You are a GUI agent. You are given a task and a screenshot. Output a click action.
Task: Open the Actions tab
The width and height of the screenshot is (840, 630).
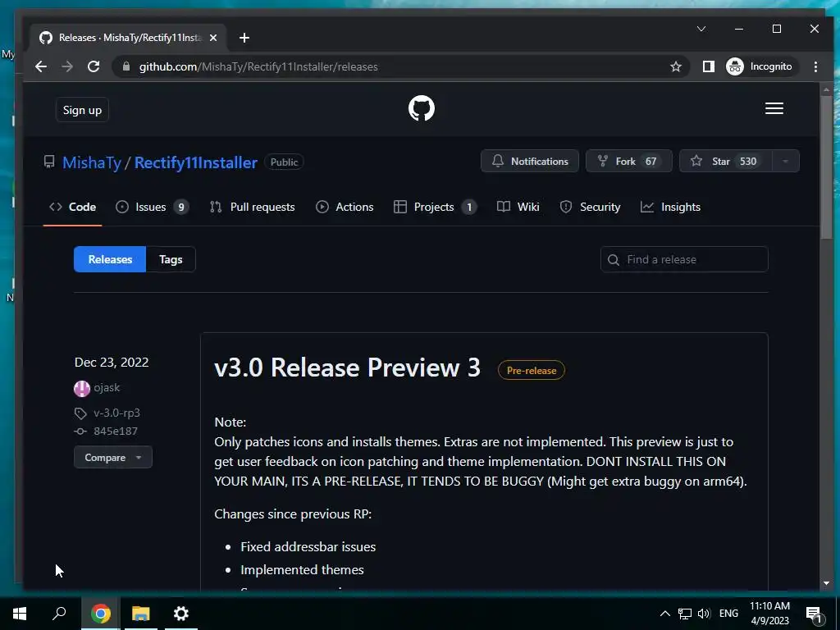pyautogui.click(x=345, y=207)
